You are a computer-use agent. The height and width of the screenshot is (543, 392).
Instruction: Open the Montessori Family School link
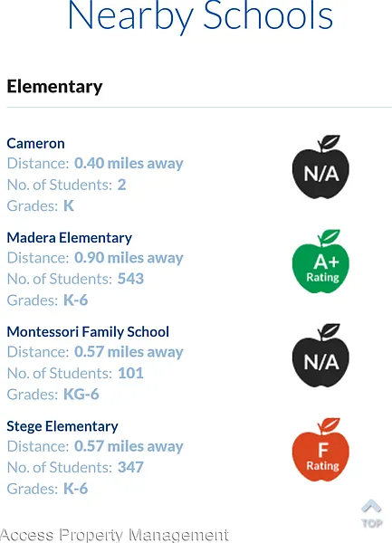88,332
